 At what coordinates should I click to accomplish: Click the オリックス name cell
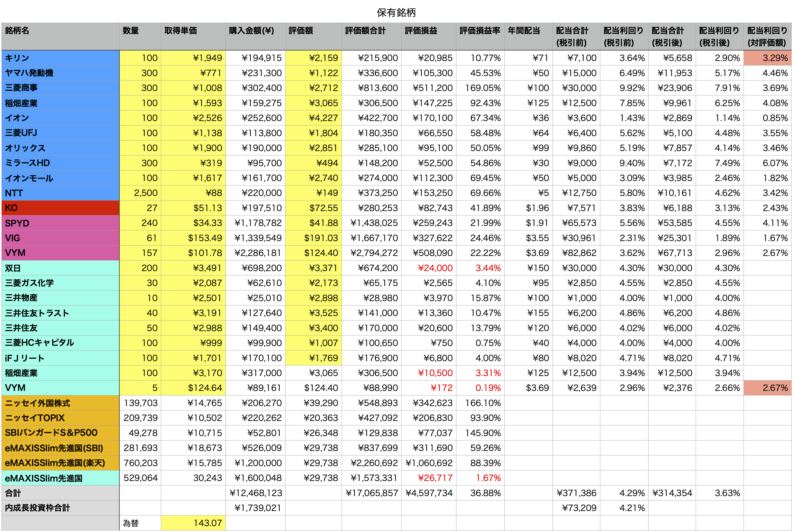click(x=60, y=148)
